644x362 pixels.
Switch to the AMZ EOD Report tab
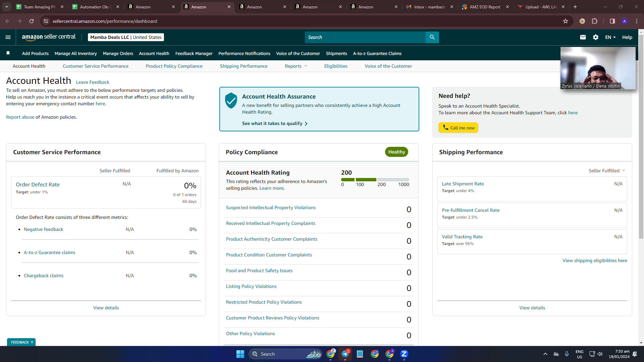pos(485,7)
